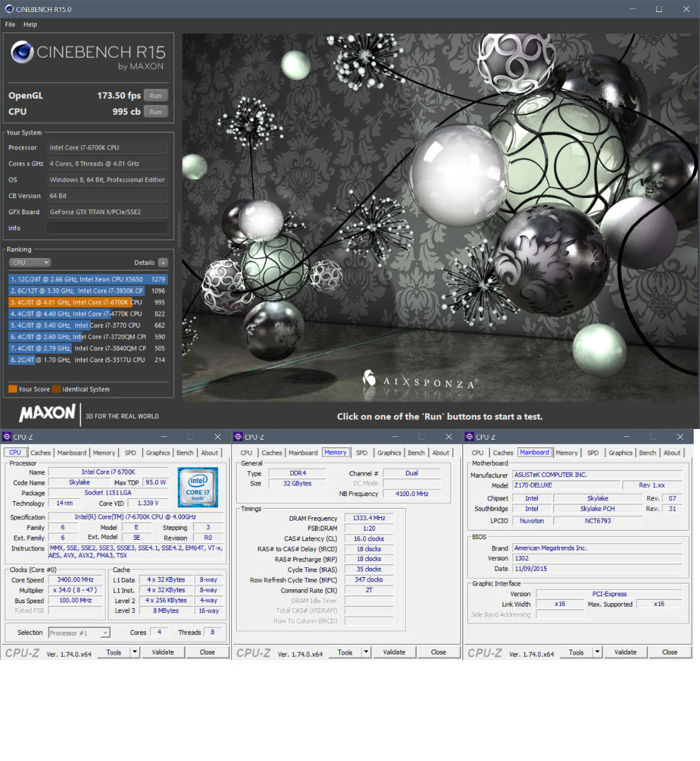Image resolution: width=700 pixels, height=761 pixels.
Task: Open Processor #1 selection dropdown
Action: tap(79, 633)
